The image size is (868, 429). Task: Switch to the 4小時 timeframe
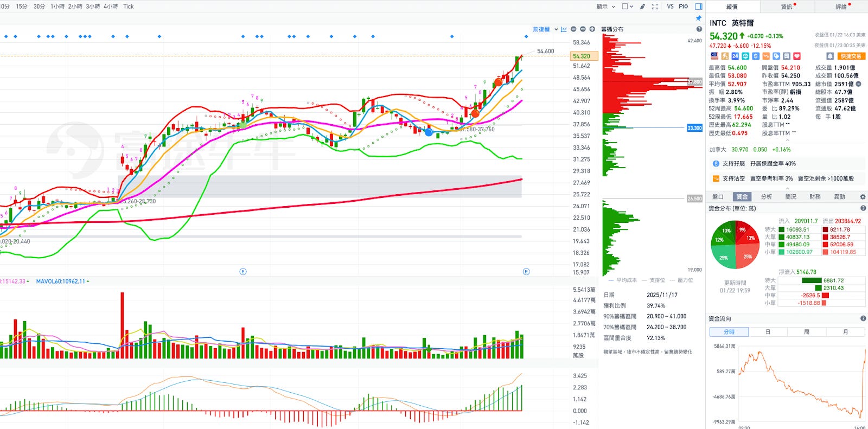(x=111, y=7)
